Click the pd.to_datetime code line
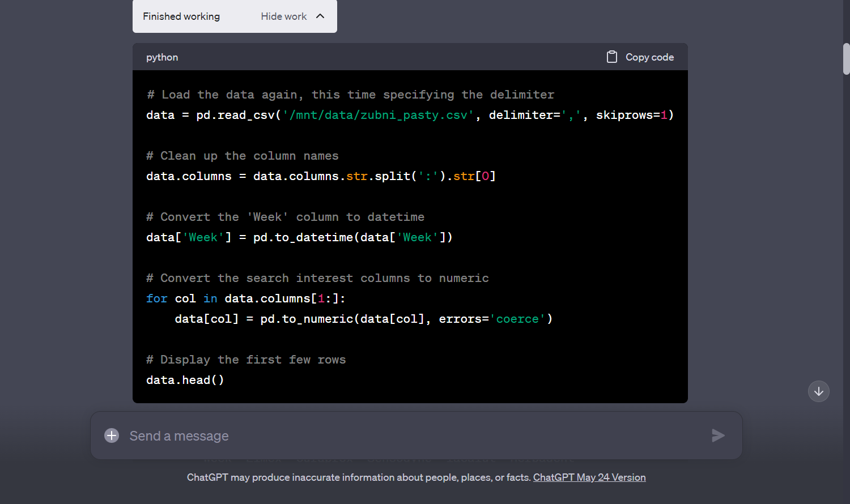The width and height of the screenshot is (850, 504). (x=299, y=237)
